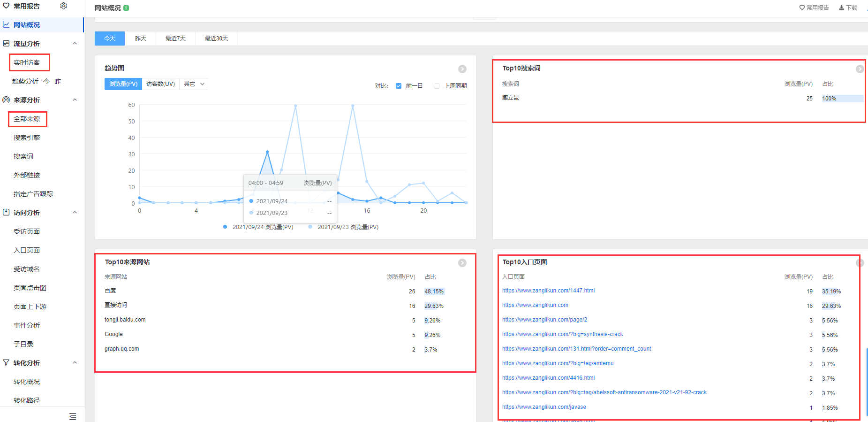868x422 pixels.
Task: Enable the 上周同期 comparison checkbox
Action: [x=437, y=86]
